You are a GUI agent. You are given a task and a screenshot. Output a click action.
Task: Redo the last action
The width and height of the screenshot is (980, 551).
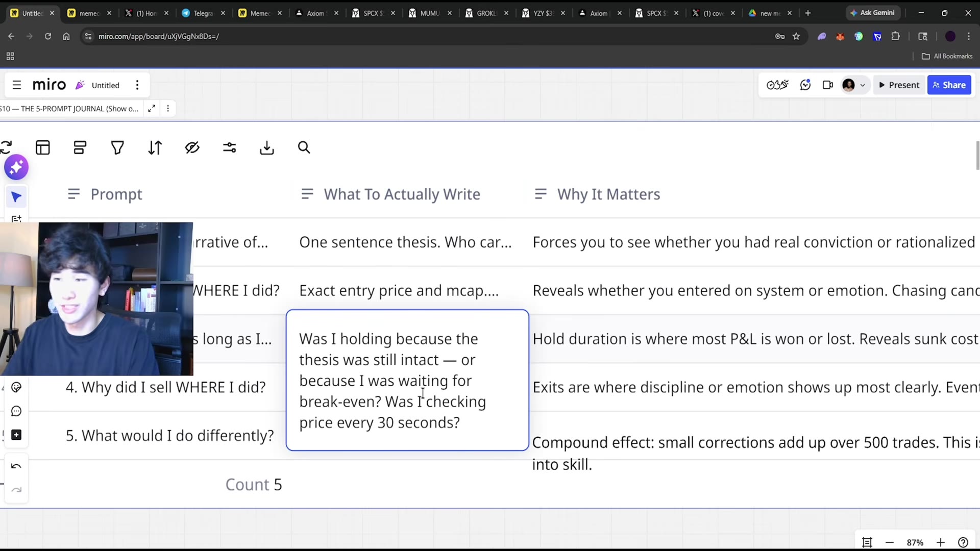(x=16, y=490)
